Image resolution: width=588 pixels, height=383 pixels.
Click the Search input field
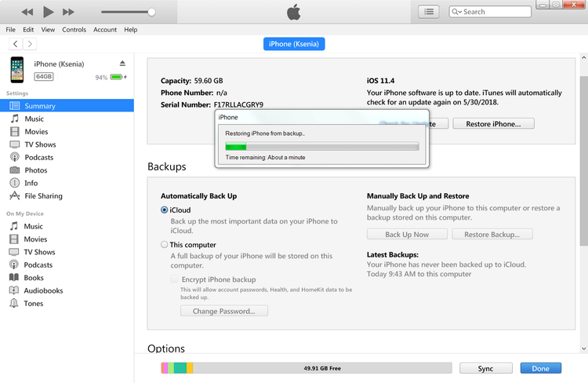tap(490, 12)
